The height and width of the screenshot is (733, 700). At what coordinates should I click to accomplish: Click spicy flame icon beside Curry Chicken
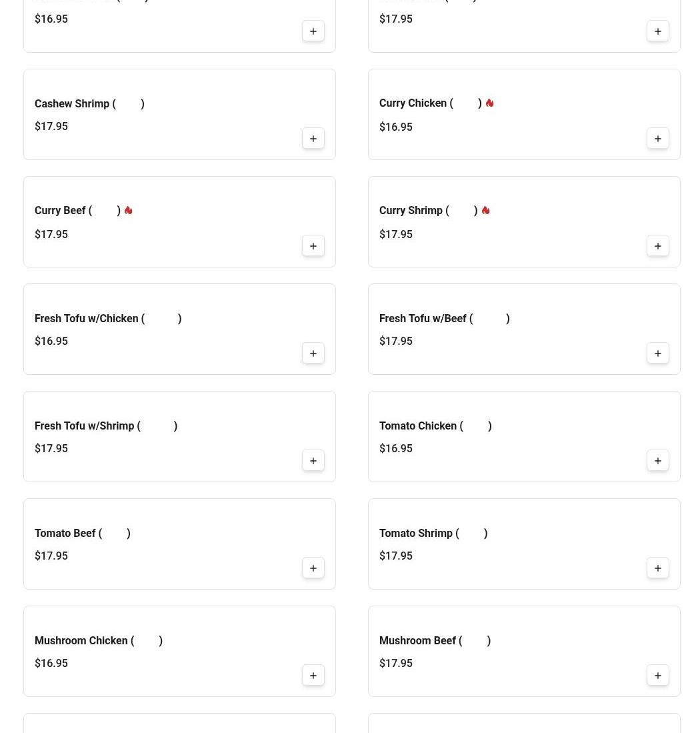click(x=489, y=103)
